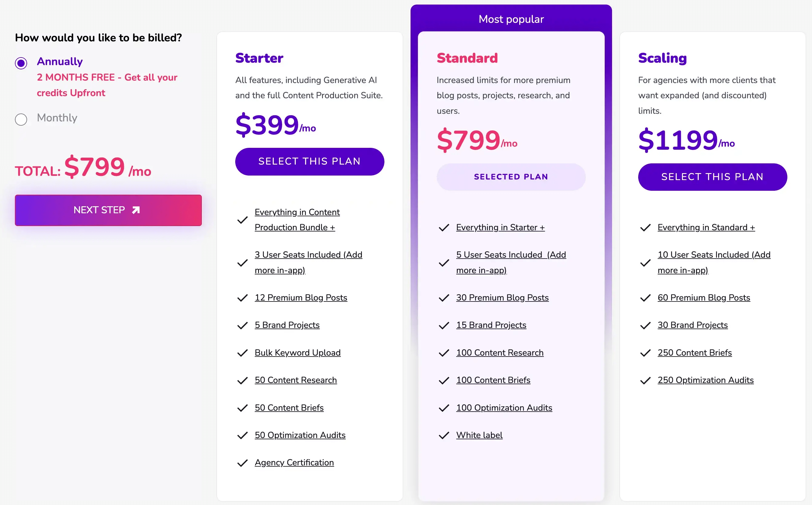Proceed with the Next Step button
The width and height of the screenshot is (812, 505).
click(x=108, y=210)
